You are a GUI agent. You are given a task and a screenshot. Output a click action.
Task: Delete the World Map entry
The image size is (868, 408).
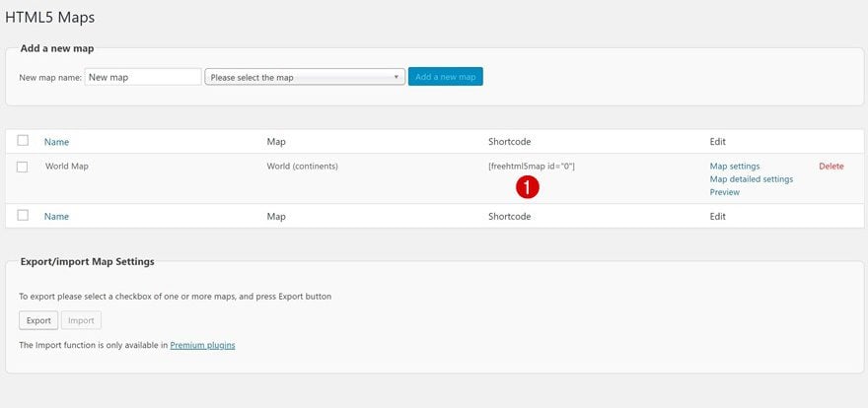(831, 167)
